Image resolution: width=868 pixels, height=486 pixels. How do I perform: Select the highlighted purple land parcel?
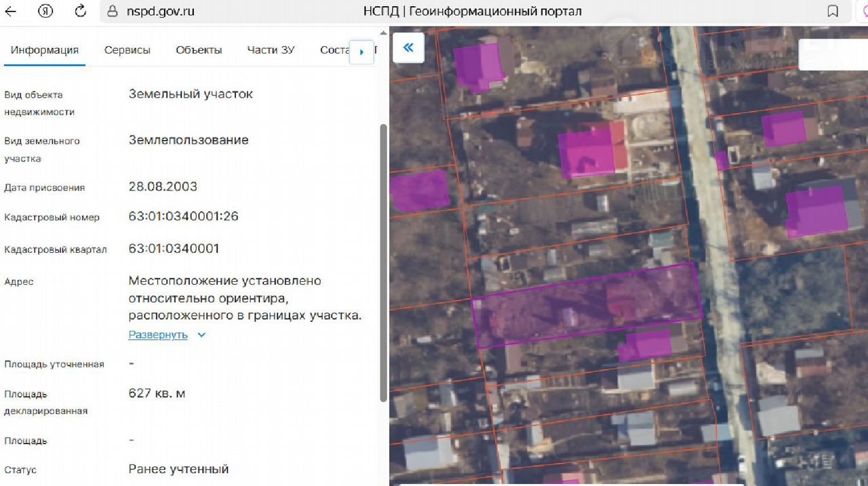587,305
